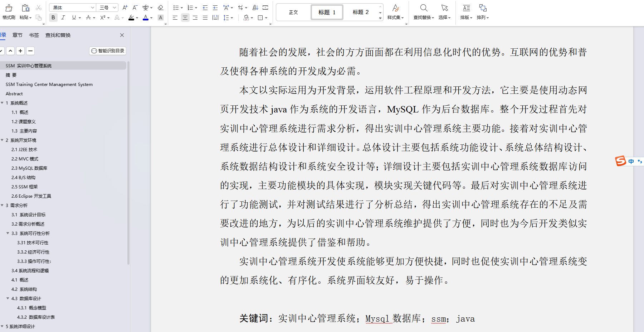The width and height of the screenshot is (644, 332).
Task: Collapse the '4.3 数据库设计' outline node
Action: pos(8,298)
